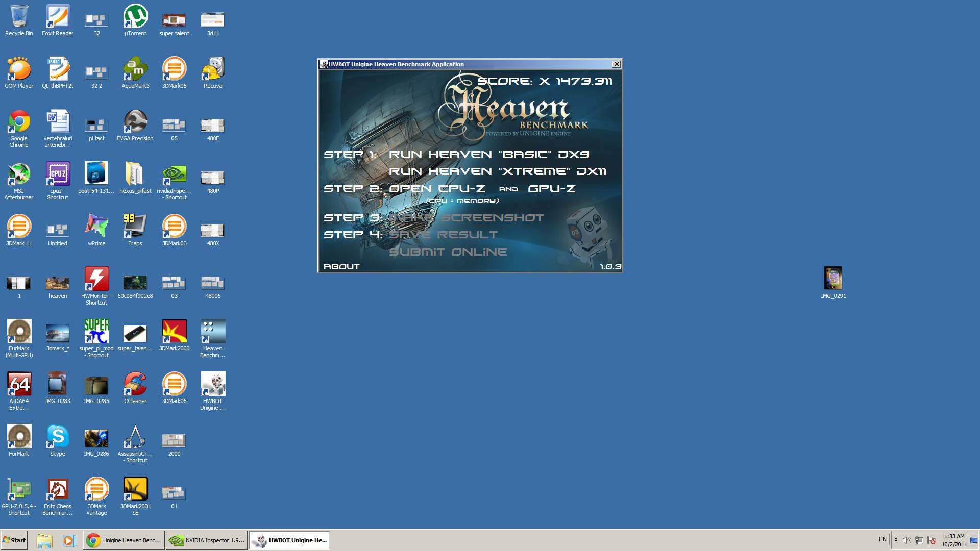Launch Foxit Reader from the desktop
This screenshot has height=551, width=980.
click(x=58, y=20)
